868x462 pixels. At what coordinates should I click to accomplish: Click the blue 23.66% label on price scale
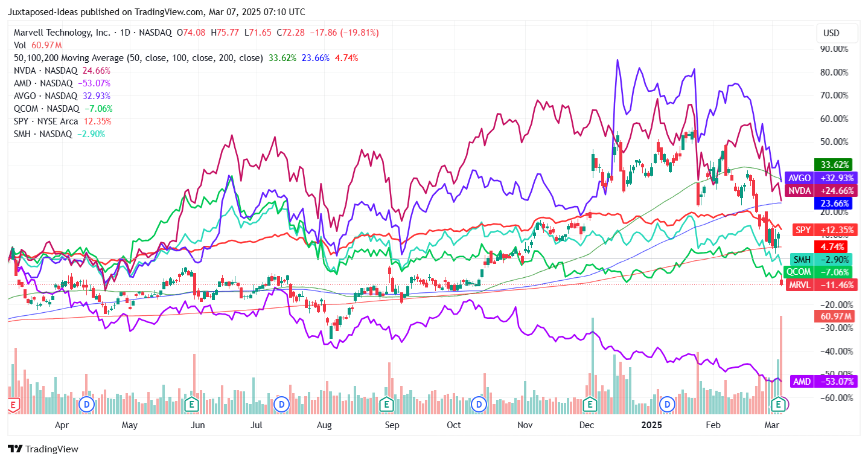[x=832, y=204]
